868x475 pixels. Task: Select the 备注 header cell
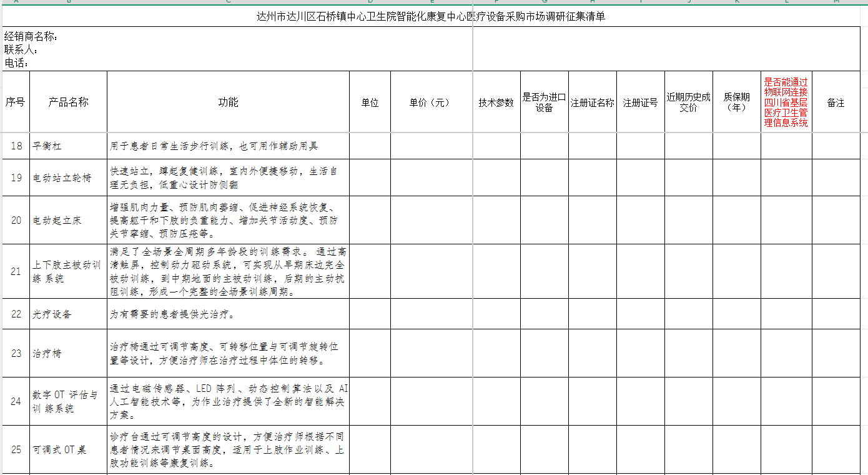[836, 102]
